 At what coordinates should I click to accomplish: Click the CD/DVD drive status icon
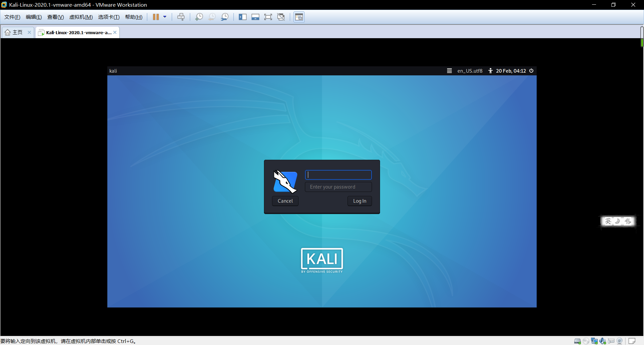586,341
